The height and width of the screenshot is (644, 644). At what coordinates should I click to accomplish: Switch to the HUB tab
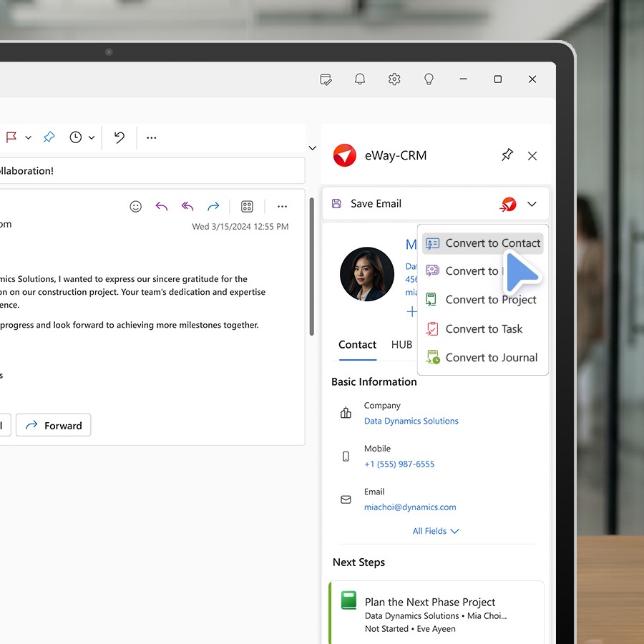pyautogui.click(x=401, y=345)
